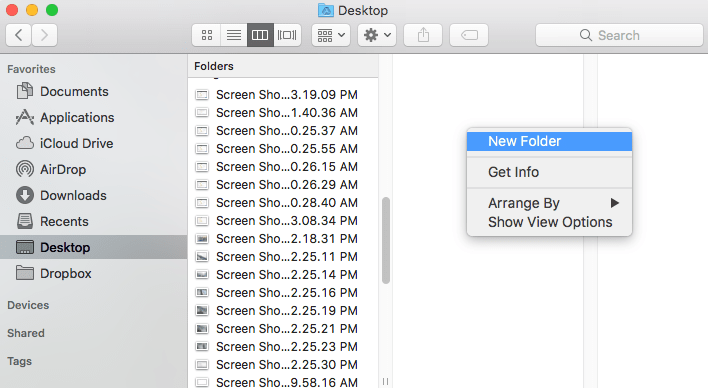
Task: Select file Screen Sho...0.28.40 AM
Action: (x=283, y=203)
